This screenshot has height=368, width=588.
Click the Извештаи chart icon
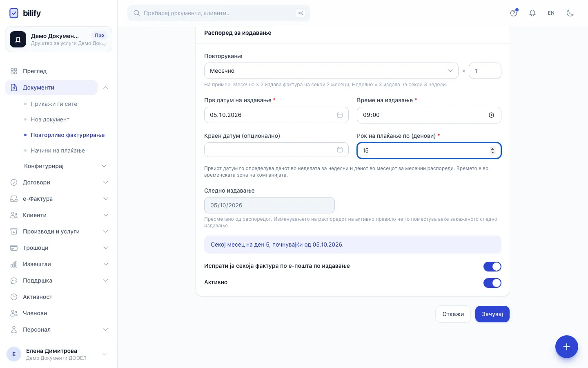[14, 264]
